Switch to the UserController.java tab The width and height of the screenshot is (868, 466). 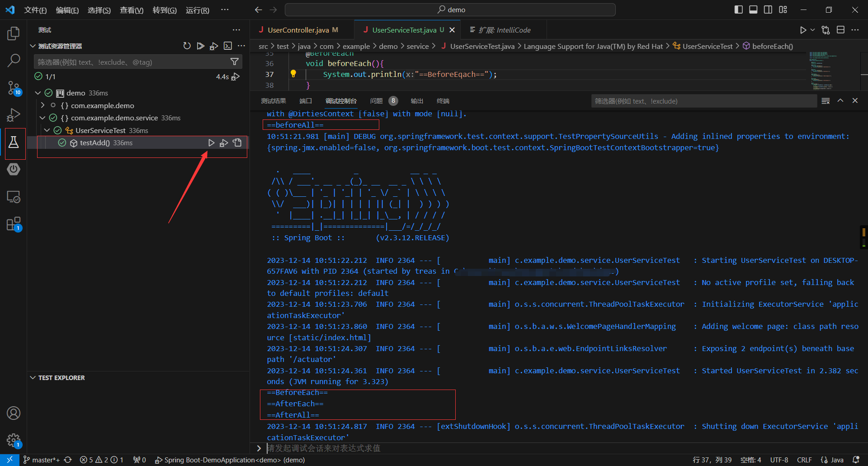(298, 30)
